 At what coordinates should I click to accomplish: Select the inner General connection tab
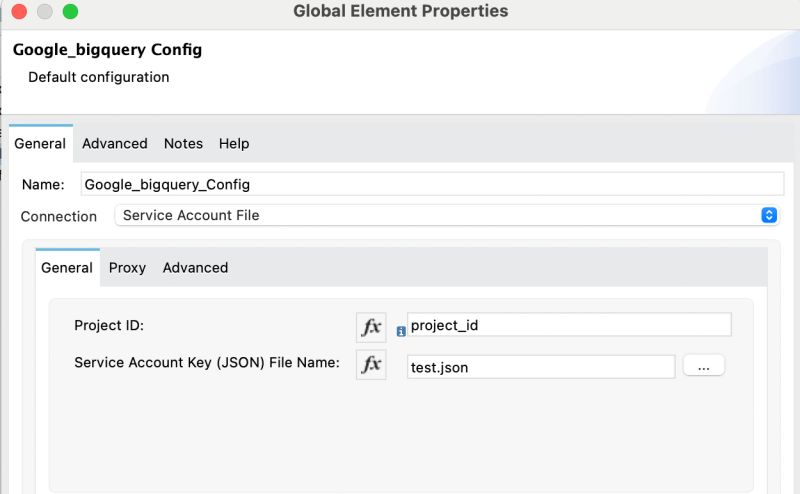tap(67, 267)
